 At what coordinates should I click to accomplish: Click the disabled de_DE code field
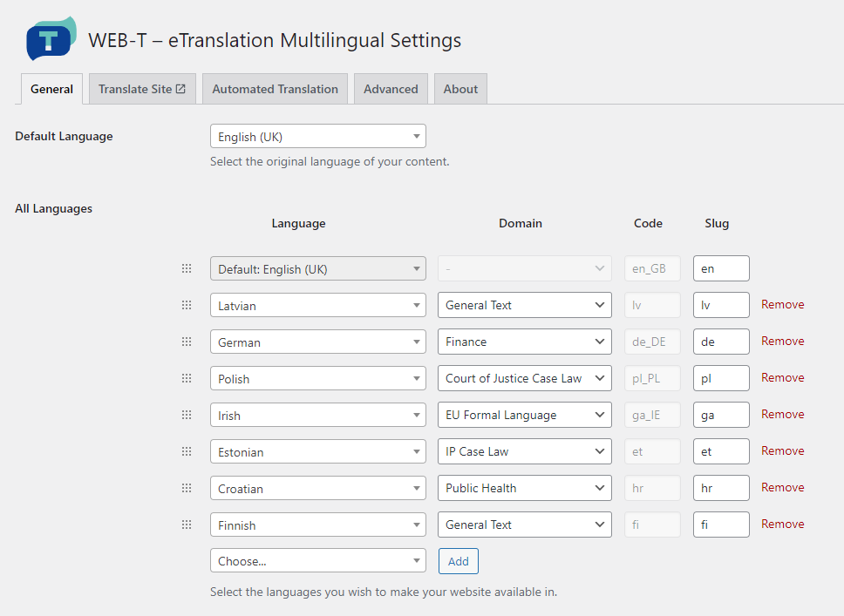point(652,342)
